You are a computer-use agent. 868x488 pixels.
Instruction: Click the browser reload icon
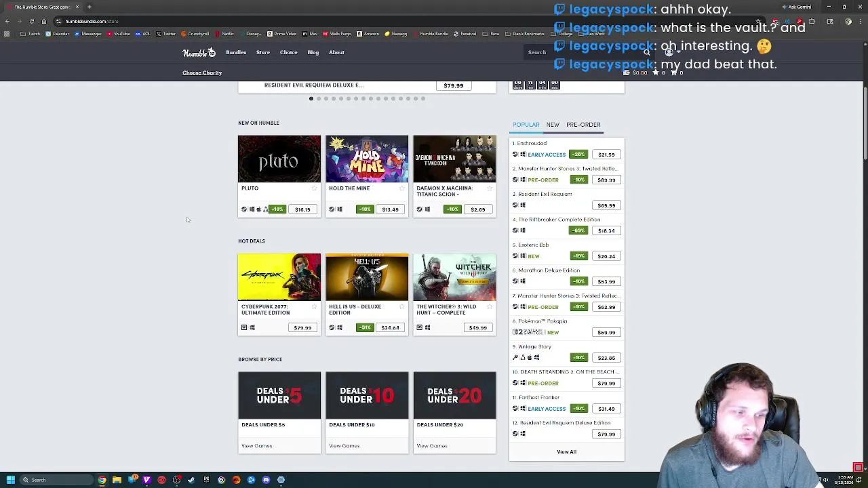click(31, 21)
